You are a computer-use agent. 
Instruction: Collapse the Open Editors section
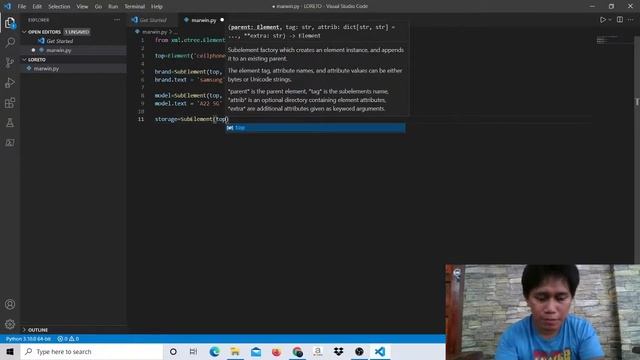tap(24, 32)
